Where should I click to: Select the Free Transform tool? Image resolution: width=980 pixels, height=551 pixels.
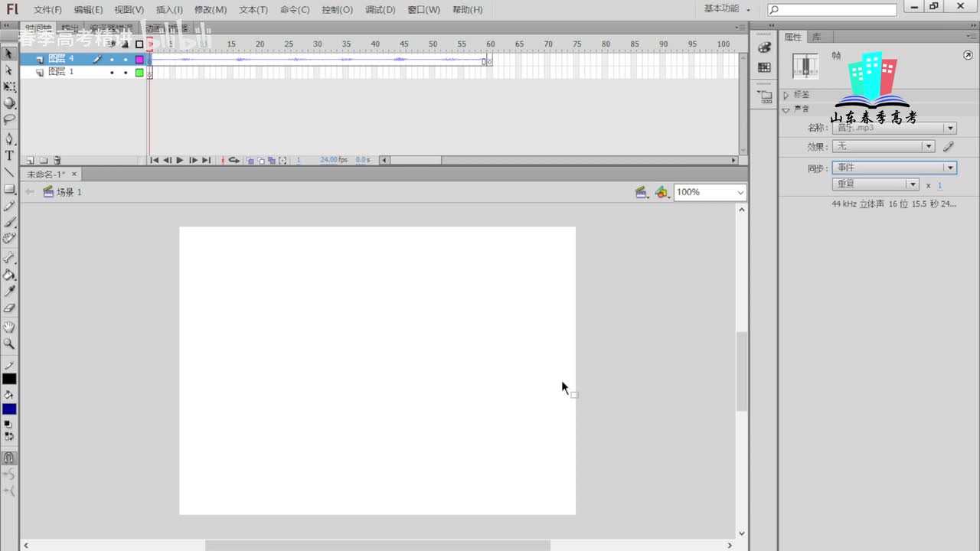[9, 87]
